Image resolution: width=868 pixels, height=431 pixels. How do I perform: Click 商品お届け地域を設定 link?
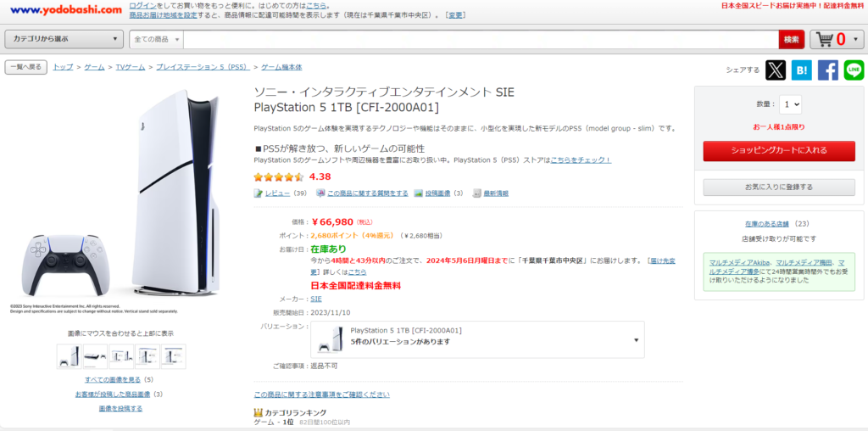pos(164,14)
